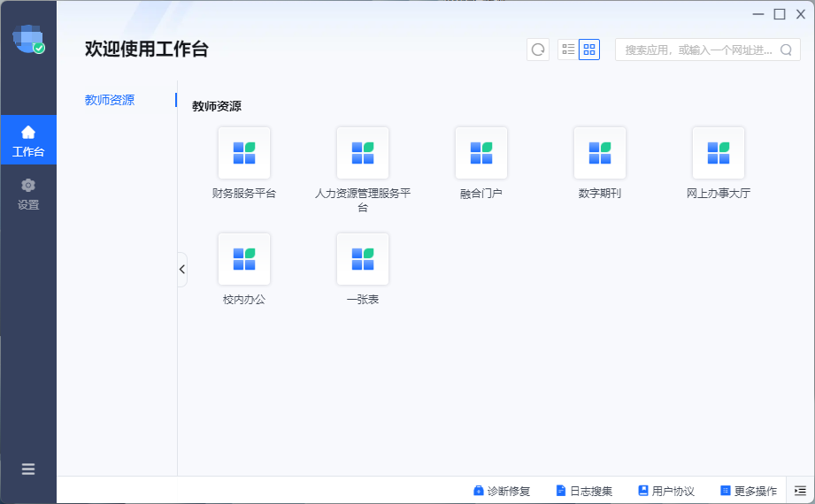The height and width of the screenshot is (504, 815).
Task: Expand the hamburger menu at the sidebar bottom
Action: [x=28, y=470]
